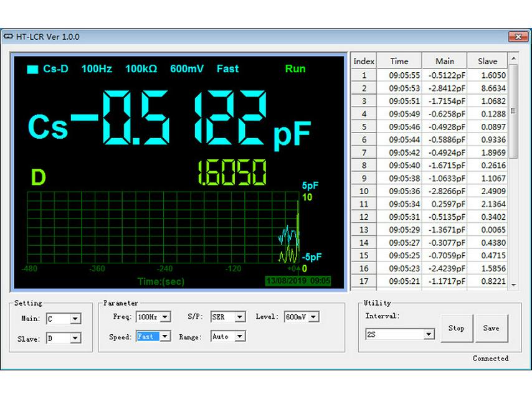This screenshot has height=399, width=532.
Task: Click the Run status indicator
Action: coord(295,69)
